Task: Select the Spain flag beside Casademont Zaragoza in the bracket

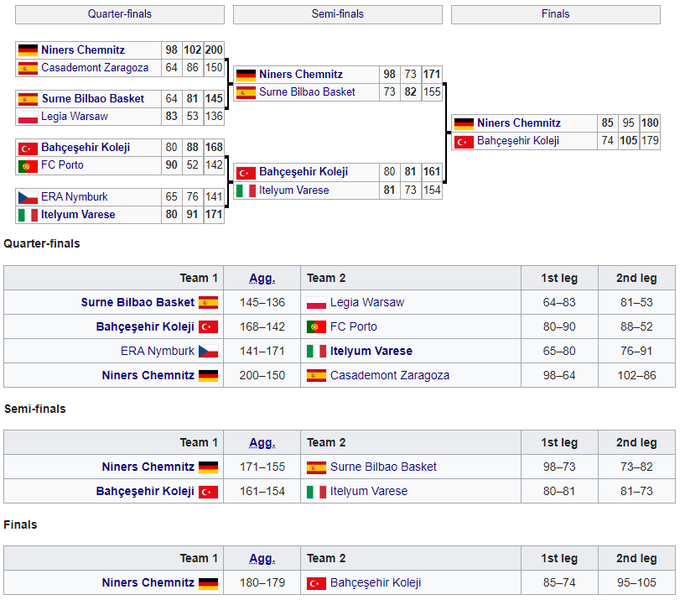Action: click(x=27, y=68)
